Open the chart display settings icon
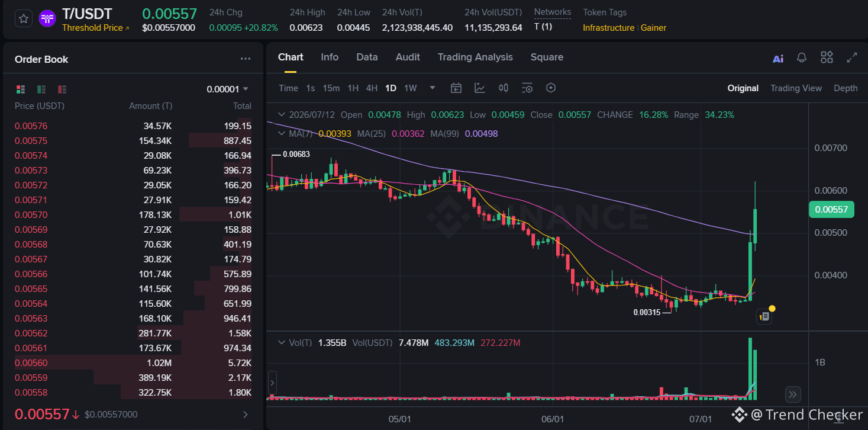The height and width of the screenshot is (430, 868). (527, 88)
